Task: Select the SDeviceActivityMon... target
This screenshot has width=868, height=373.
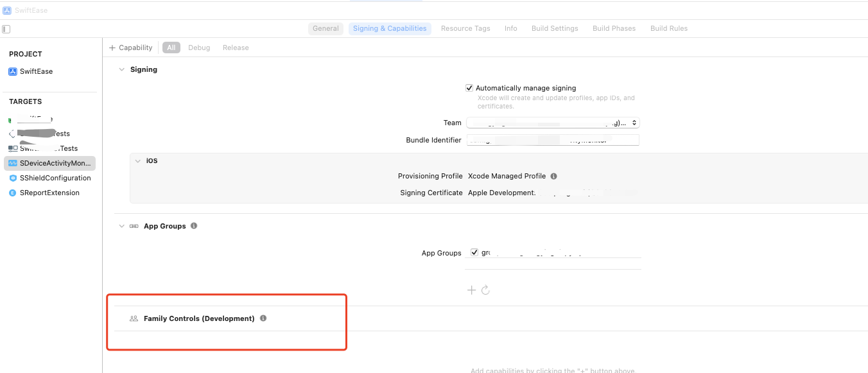Action: 49,163
